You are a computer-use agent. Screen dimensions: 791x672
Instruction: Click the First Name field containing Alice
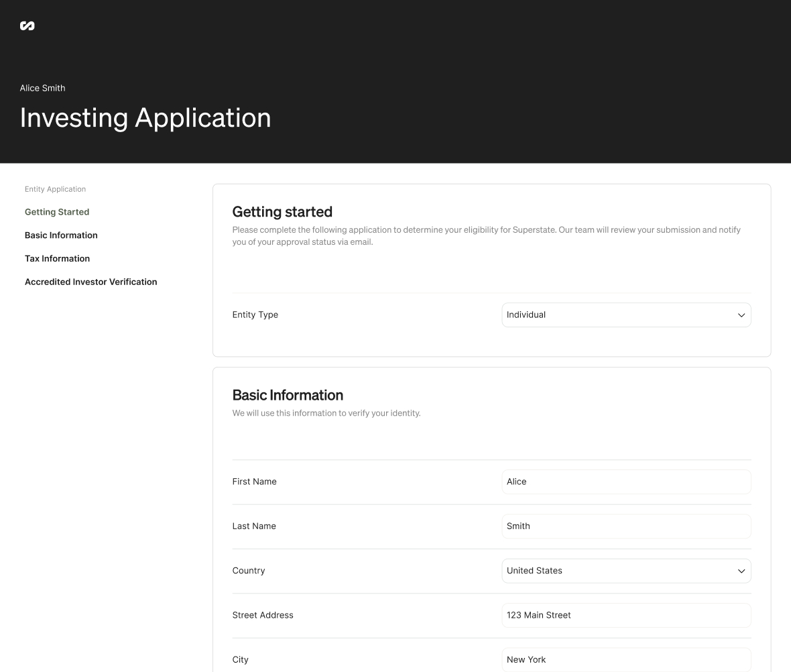pyautogui.click(x=626, y=482)
